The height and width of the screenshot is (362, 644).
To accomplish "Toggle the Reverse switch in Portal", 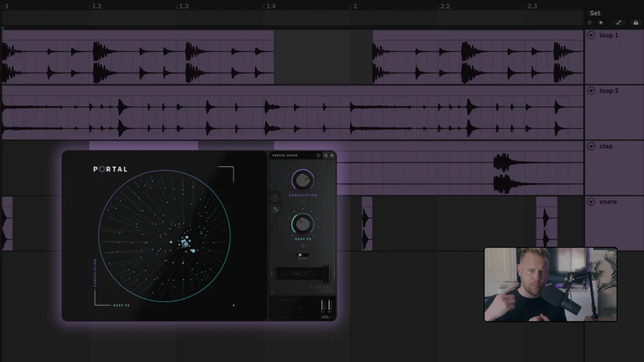I will 301,255.
